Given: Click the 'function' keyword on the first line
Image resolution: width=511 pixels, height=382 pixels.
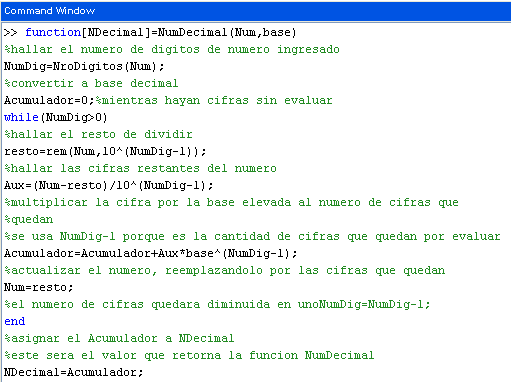Looking at the screenshot, I should click(x=53, y=32).
